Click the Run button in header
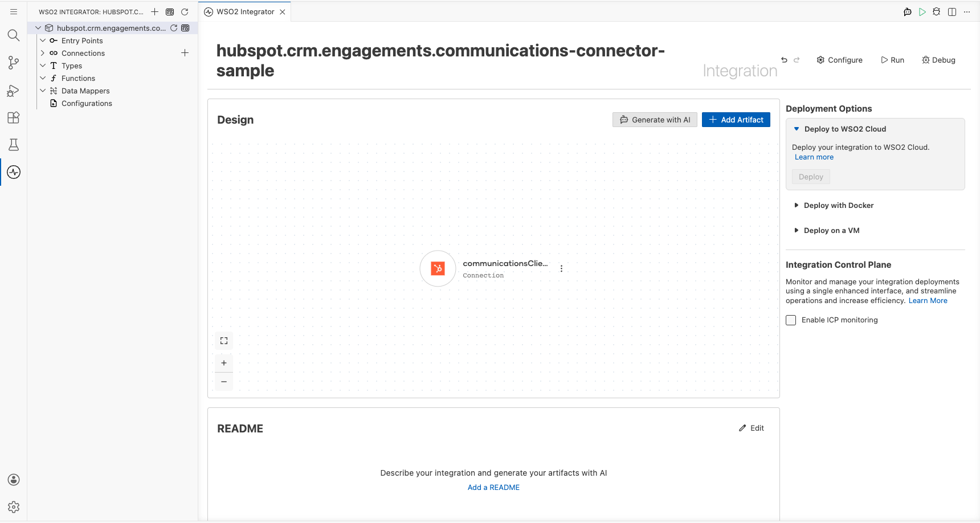Screen dimensions: 980x523 coord(893,60)
